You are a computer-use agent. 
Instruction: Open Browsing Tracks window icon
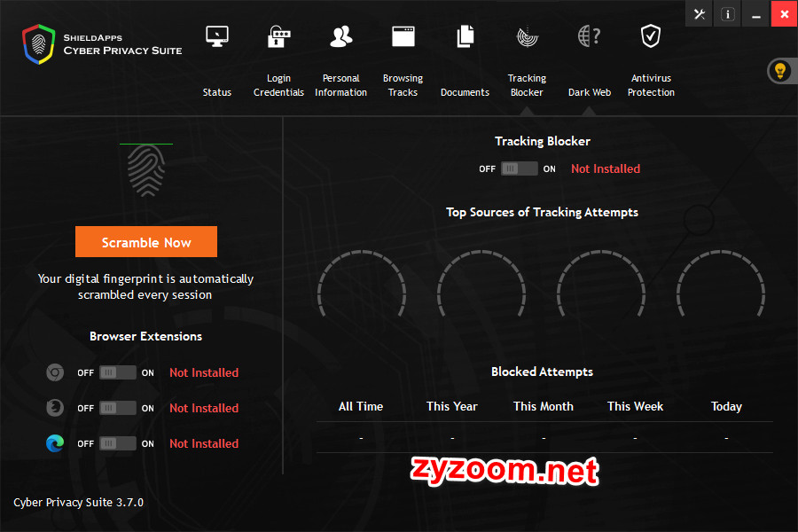pos(403,36)
